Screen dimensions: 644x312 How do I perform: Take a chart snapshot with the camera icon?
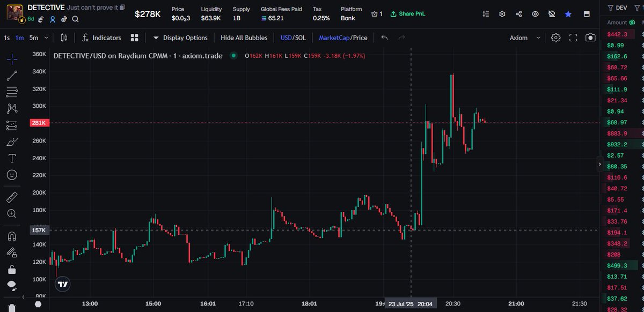click(590, 38)
